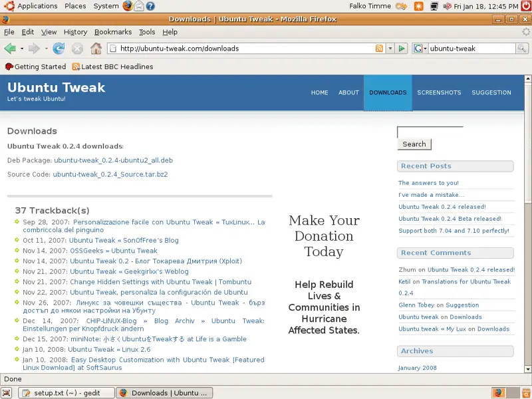This screenshot has height=399, width=532.
Task: Click the page scrollbar down arrow
Action: click(x=528, y=370)
